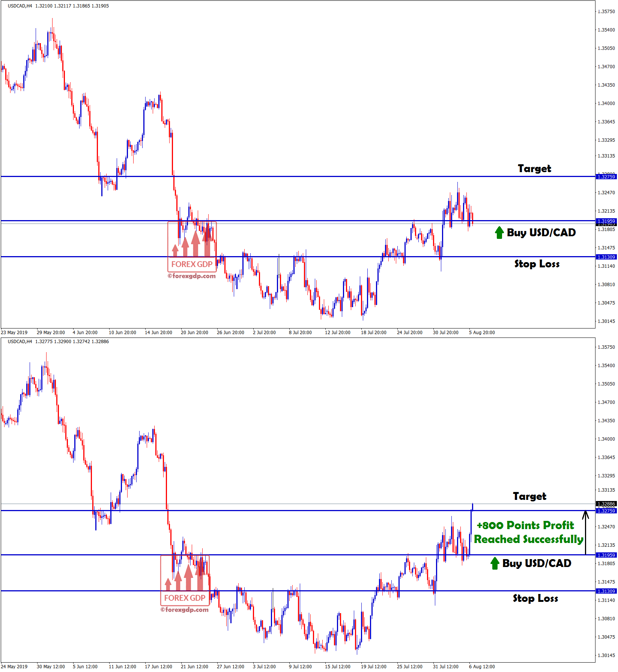Click the '18 Jul 20:00' date label

coord(374,333)
